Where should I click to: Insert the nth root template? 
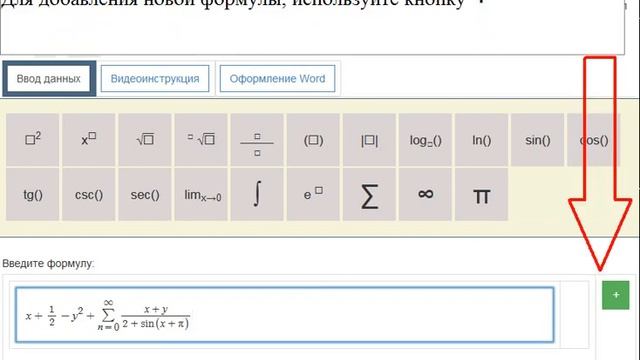click(x=201, y=140)
